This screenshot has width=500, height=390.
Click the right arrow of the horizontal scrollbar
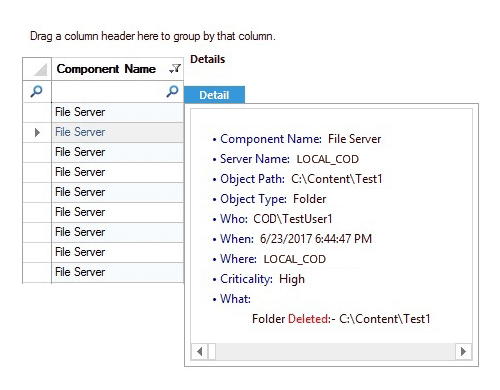463,352
